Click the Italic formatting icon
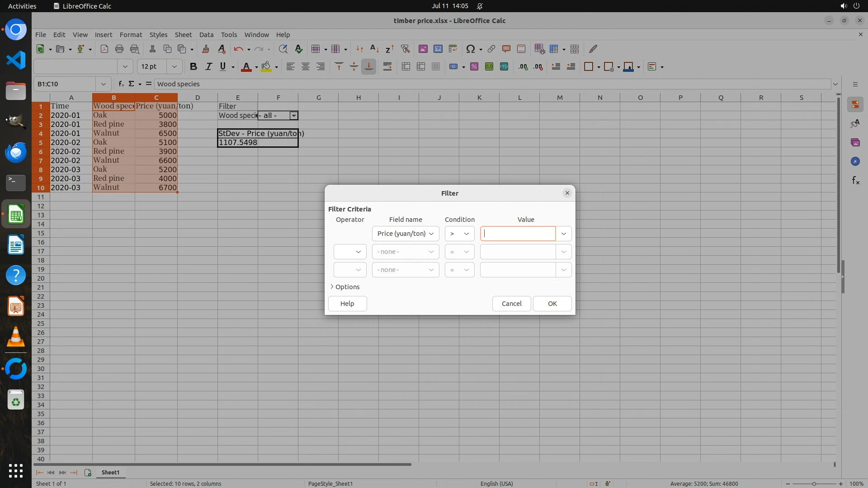Screen dimensions: 868x488 pos(208,67)
